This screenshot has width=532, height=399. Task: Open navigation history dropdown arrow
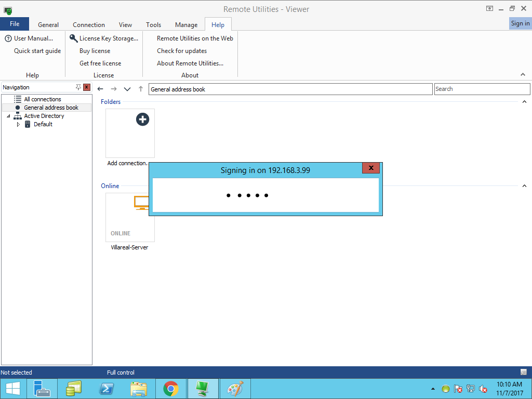click(x=127, y=89)
